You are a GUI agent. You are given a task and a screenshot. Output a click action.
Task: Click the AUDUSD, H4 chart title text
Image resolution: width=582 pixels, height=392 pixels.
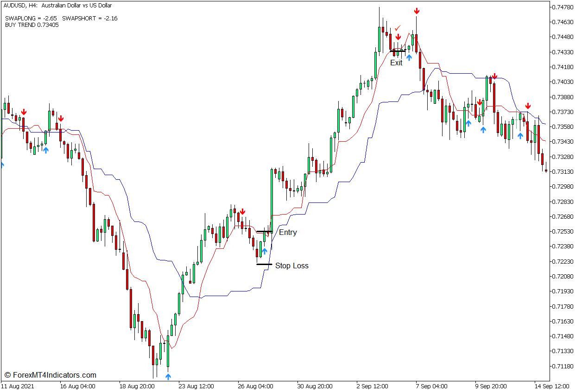tap(57, 6)
